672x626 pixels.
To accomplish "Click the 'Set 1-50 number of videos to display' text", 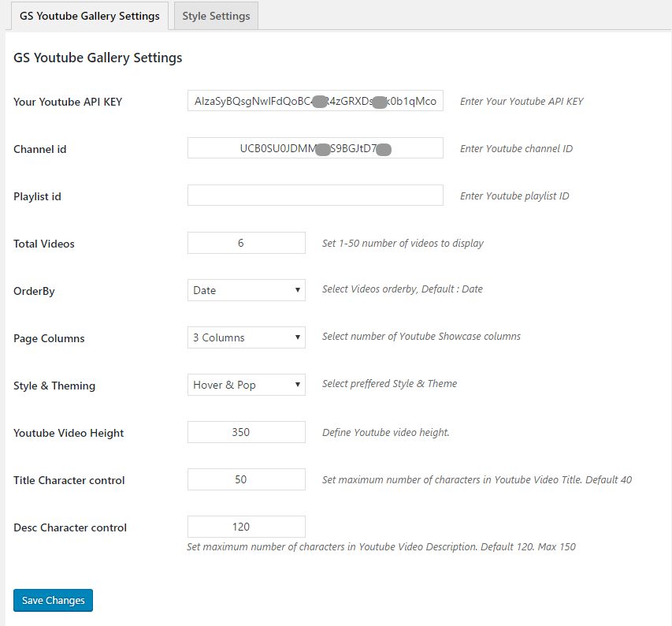I will [403, 243].
